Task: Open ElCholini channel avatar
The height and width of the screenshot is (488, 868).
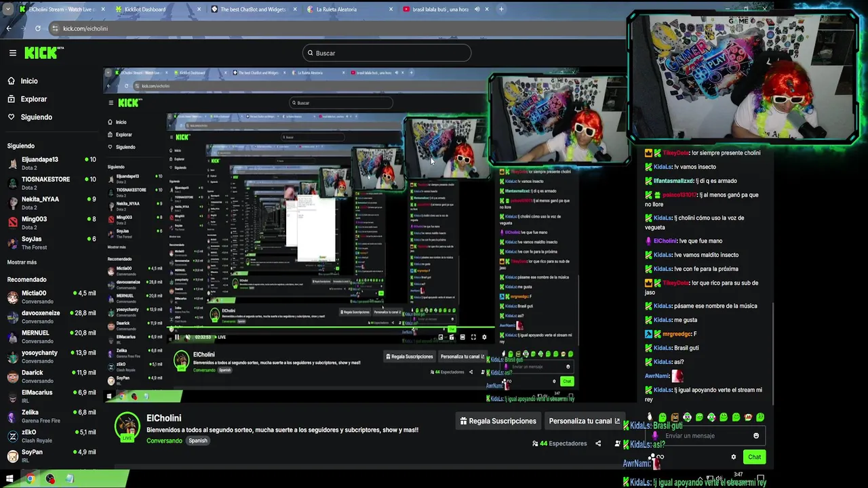Action: click(x=127, y=427)
